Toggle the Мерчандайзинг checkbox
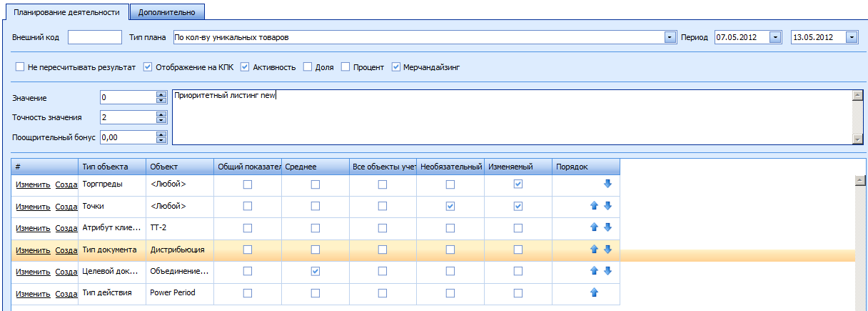 coord(397,67)
